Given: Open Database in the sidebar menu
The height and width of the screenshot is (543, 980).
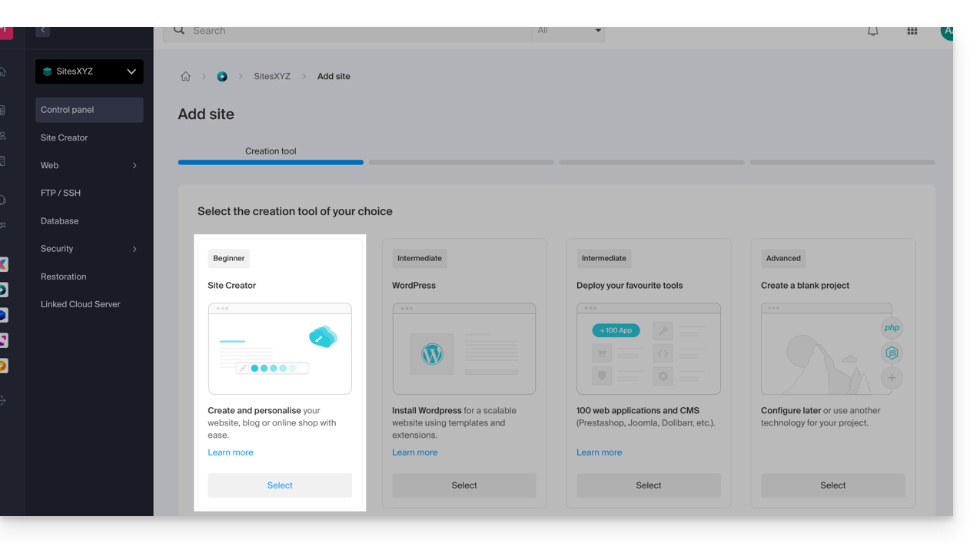Looking at the screenshot, I should (x=60, y=221).
